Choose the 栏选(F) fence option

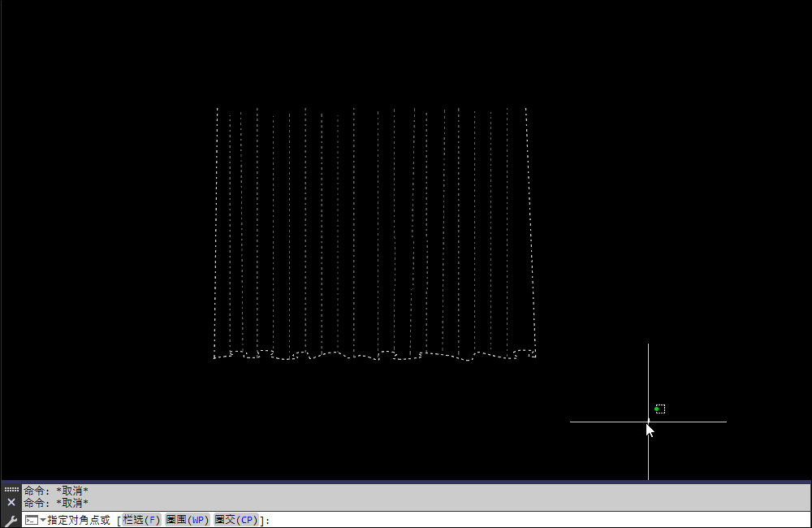coord(141,520)
